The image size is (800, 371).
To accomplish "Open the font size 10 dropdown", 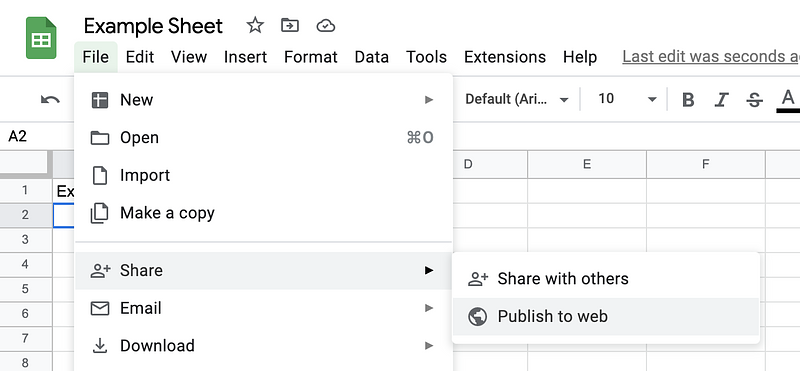I will [627, 99].
